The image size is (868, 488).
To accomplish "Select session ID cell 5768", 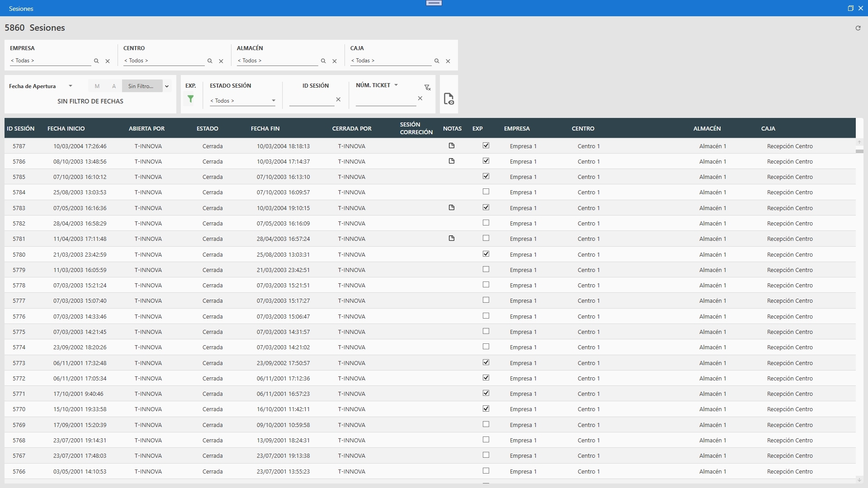I will [x=19, y=441].
